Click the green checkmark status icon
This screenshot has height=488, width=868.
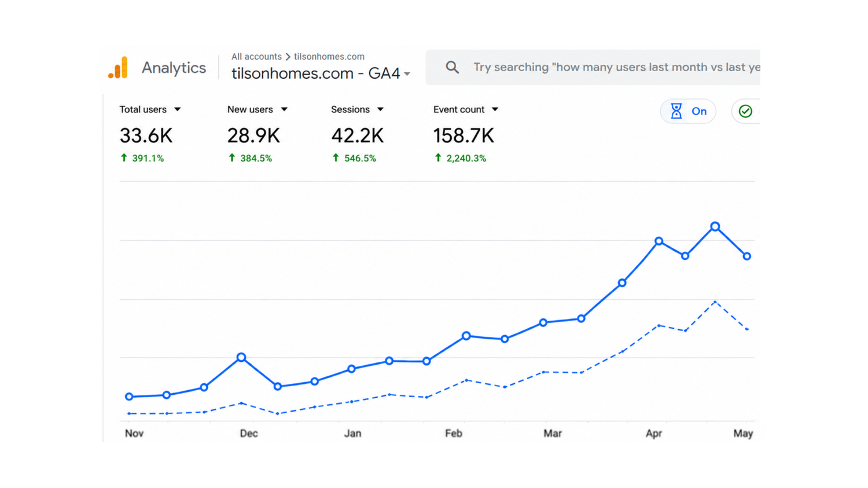coord(745,111)
